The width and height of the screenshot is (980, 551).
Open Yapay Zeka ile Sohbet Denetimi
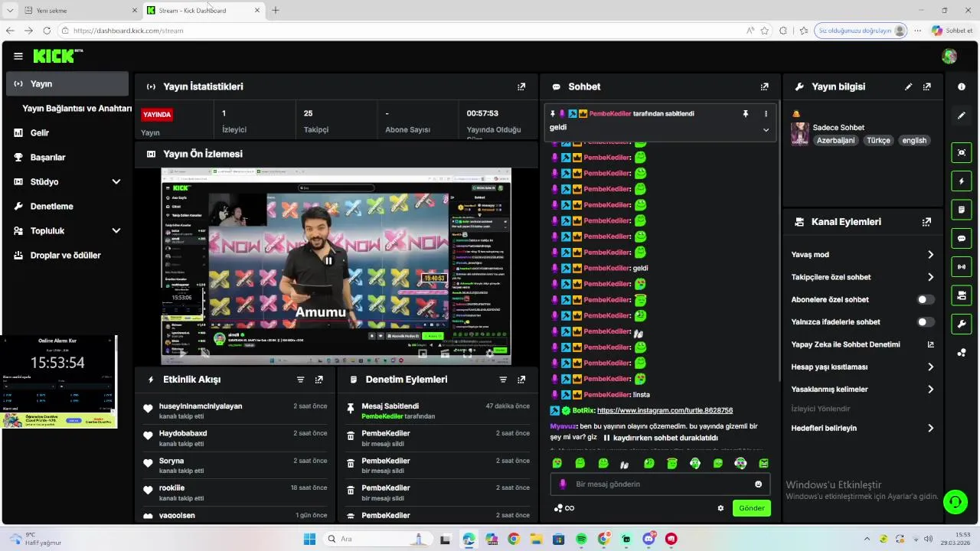pyautogui.click(x=845, y=345)
